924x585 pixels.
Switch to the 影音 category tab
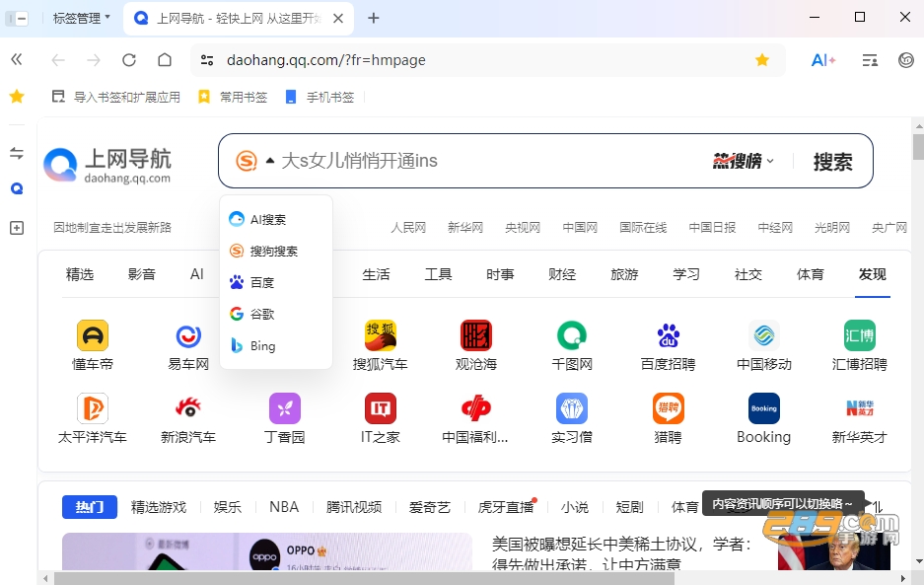pos(141,274)
